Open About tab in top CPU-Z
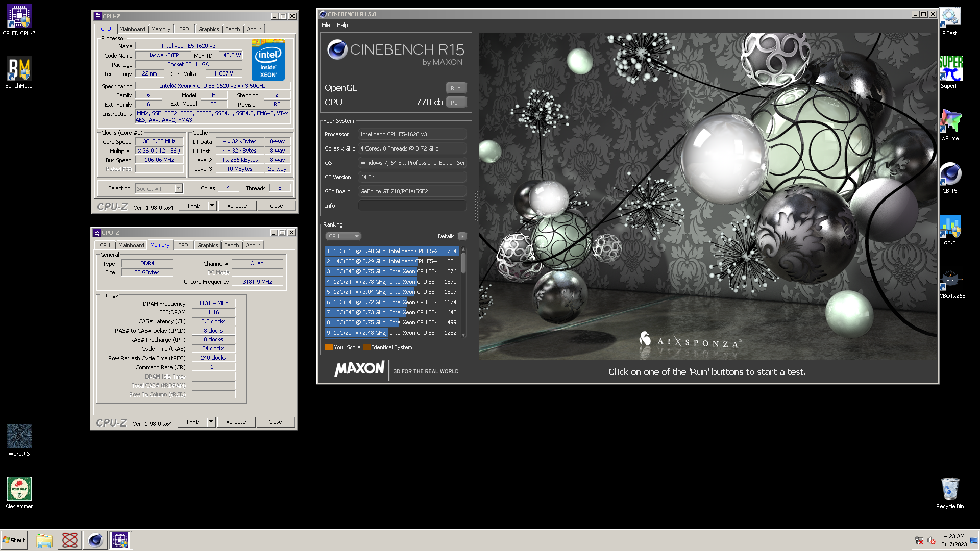This screenshot has height=551, width=980. click(x=254, y=29)
